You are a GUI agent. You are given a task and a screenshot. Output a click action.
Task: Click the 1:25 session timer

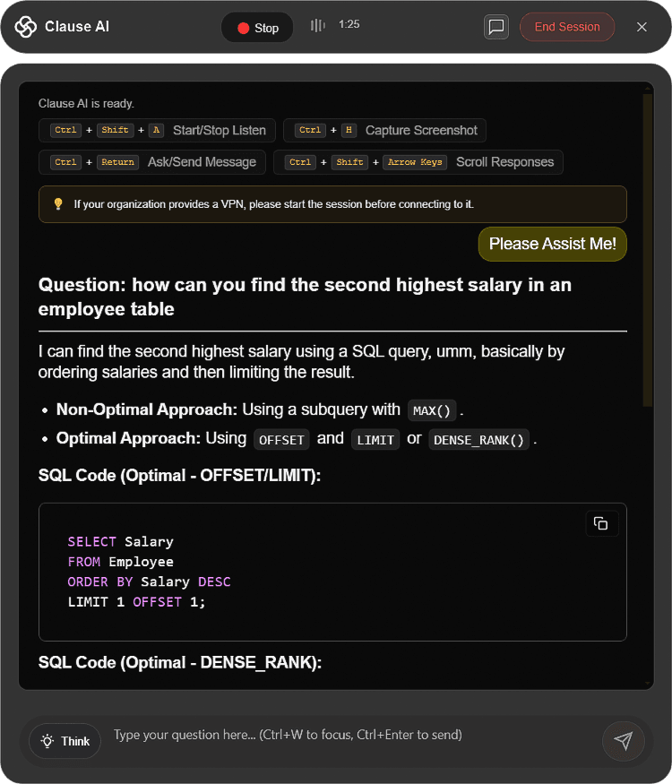click(x=349, y=24)
